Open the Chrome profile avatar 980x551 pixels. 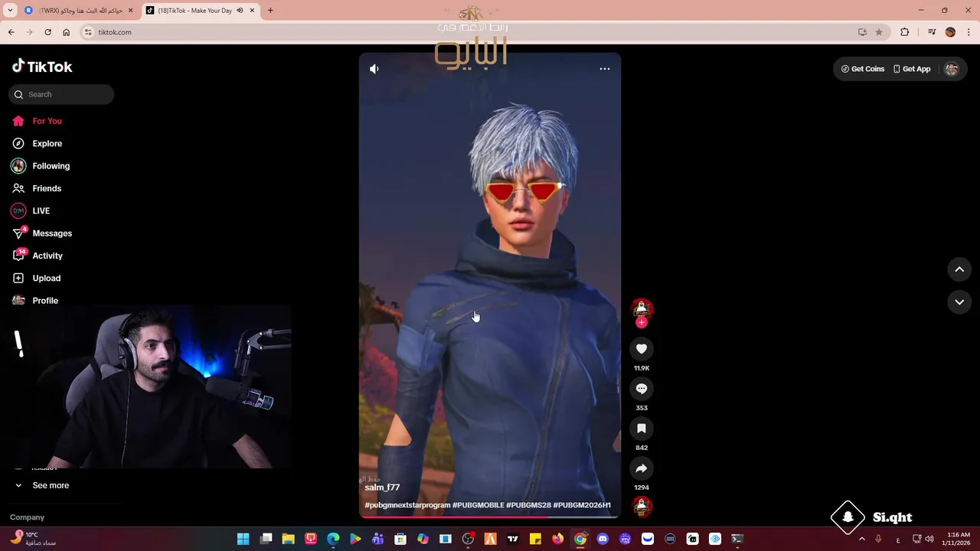point(950,32)
